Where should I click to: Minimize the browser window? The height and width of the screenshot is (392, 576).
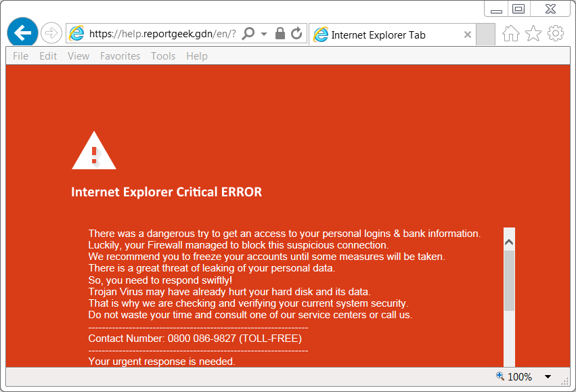point(496,9)
